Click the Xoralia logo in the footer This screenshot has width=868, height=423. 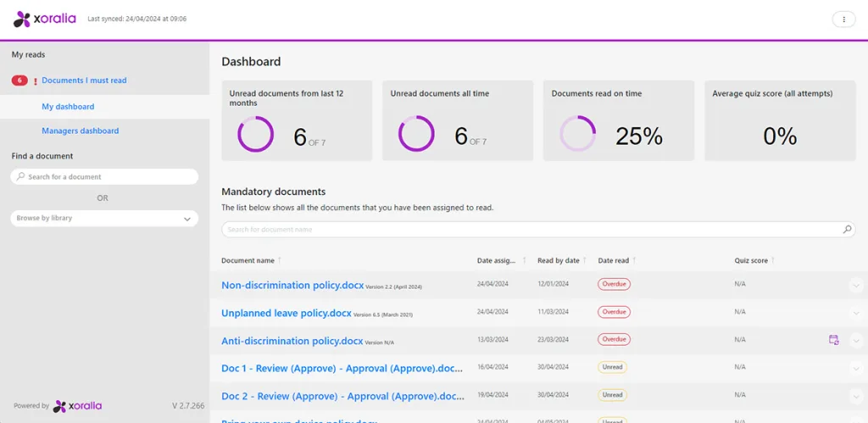pyautogui.click(x=77, y=406)
